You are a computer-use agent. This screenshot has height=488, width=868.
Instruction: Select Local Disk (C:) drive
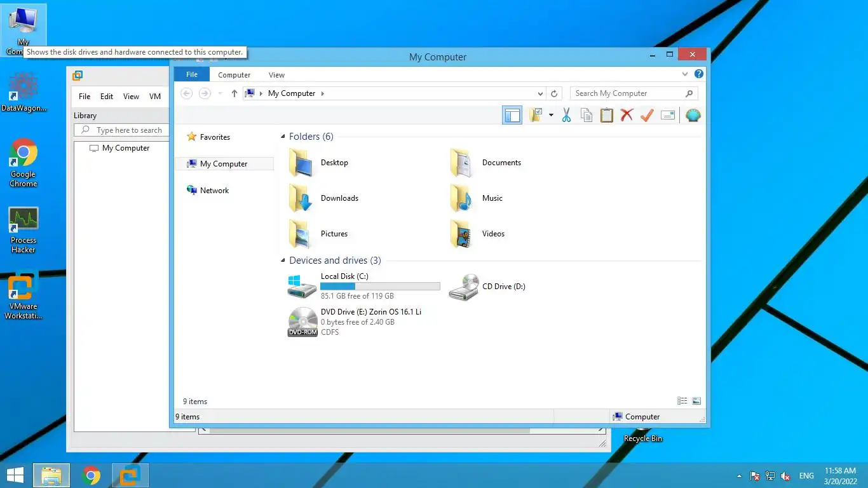tap(363, 287)
